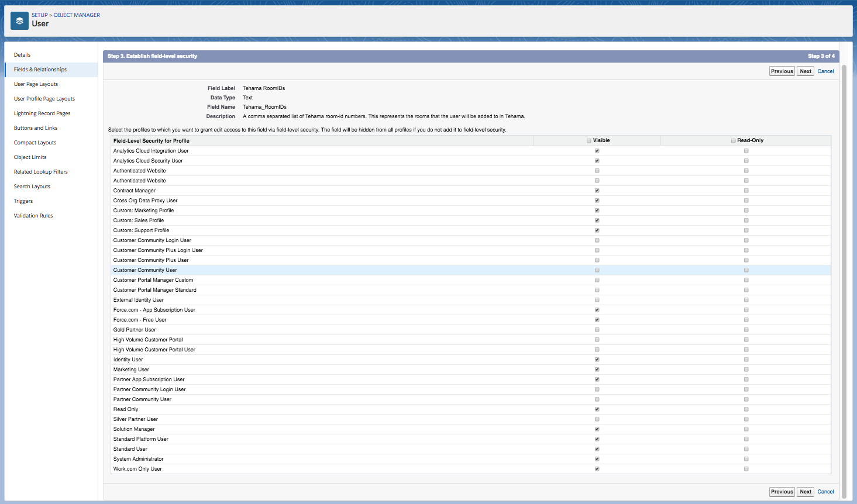Click the top Previous button
This screenshot has width=857, height=504.
pyautogui.click(x=782, y=71)
